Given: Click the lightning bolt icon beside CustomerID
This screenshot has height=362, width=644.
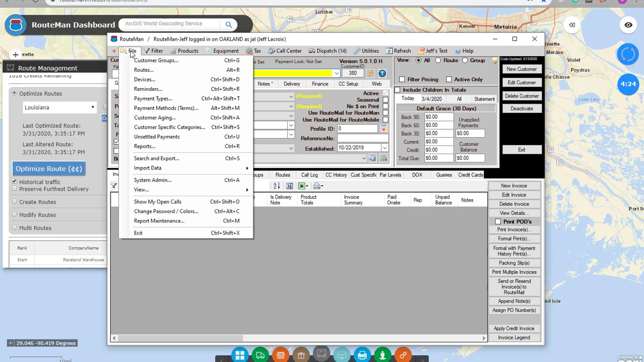Looking at the screenshot, I should point(371,73).
